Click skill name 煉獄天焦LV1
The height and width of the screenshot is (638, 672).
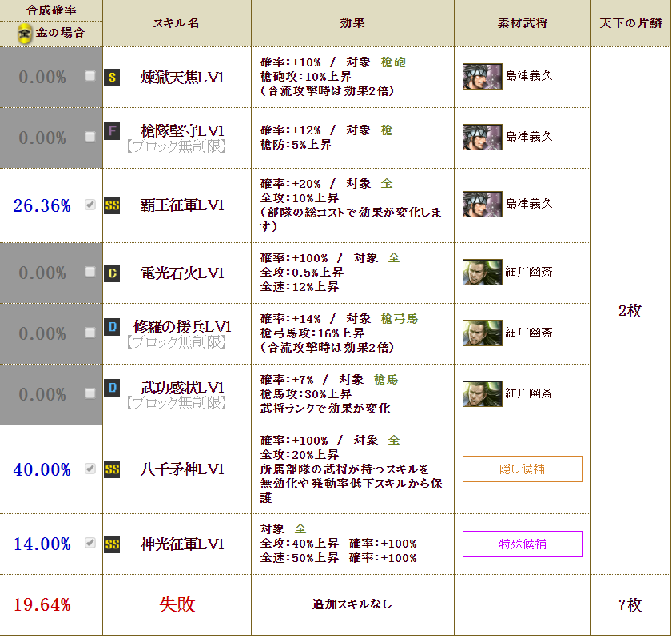[x=182, y=78]
